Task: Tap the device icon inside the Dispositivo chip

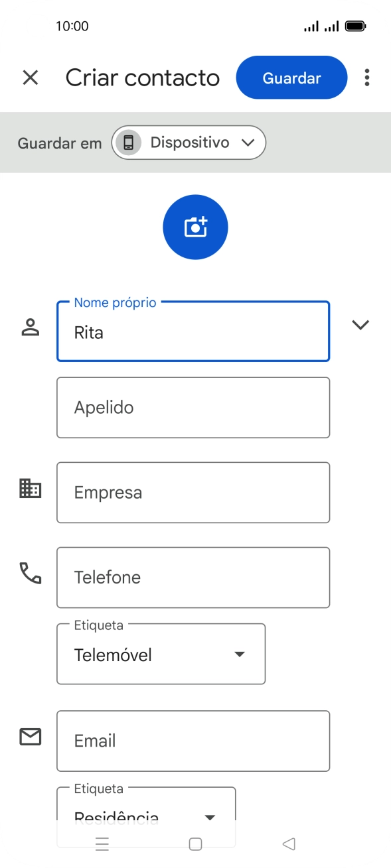Action: point(130,142)
